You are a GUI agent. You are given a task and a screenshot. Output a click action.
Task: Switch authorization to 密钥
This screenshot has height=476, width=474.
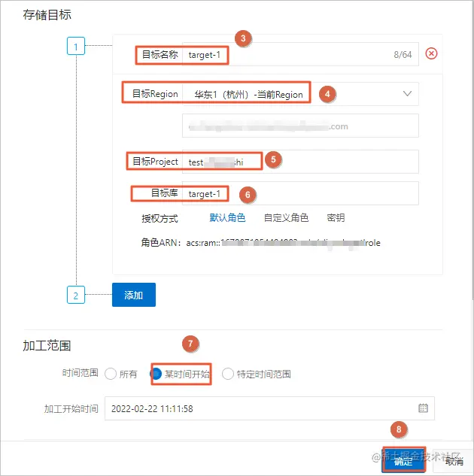point(336,217)
